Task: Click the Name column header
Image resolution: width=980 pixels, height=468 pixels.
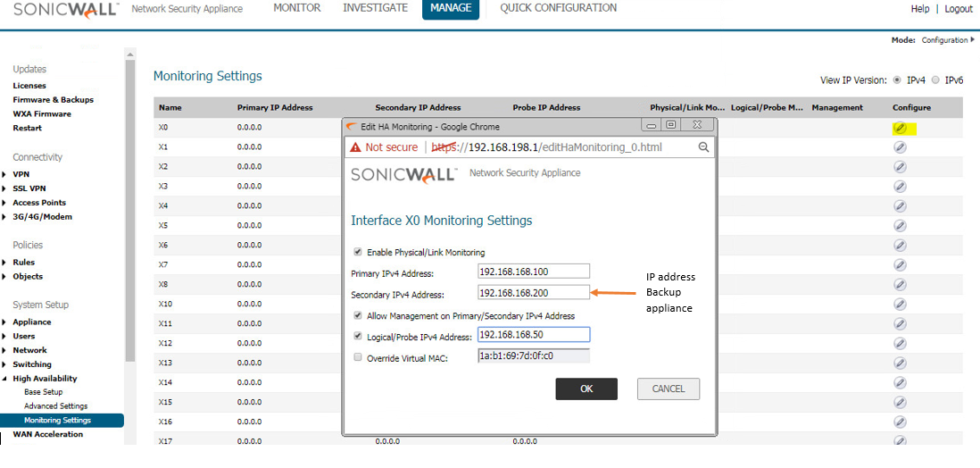Action: [x=170, y=107]
